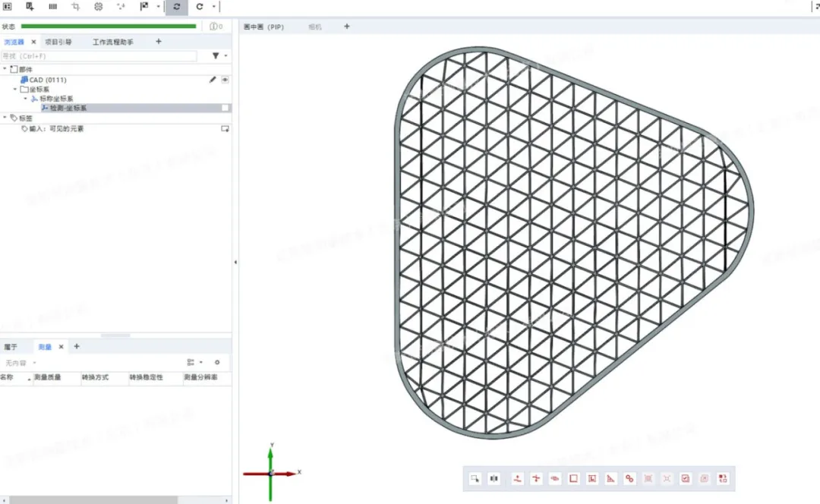Image resolution: width=820 pixels, height=504 pixels.
Task: Click the rectangle selection tool icon
Action: tap(475, 478)
